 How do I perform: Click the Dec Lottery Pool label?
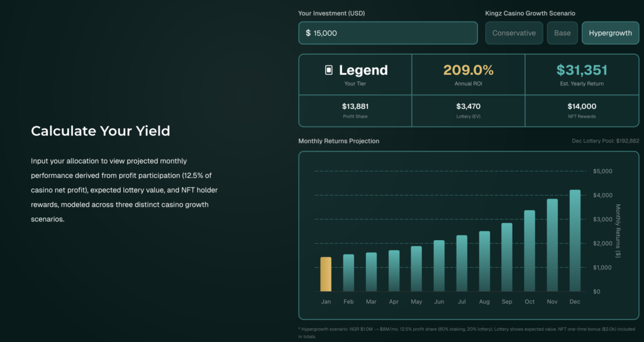(605, 141)
